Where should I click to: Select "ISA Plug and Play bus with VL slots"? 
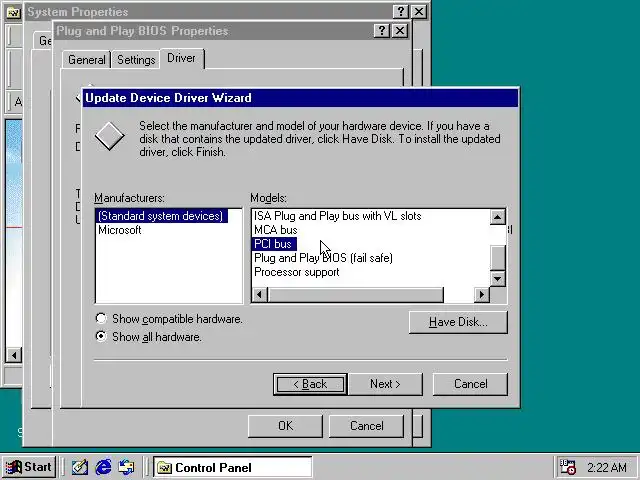coord(338,216)
